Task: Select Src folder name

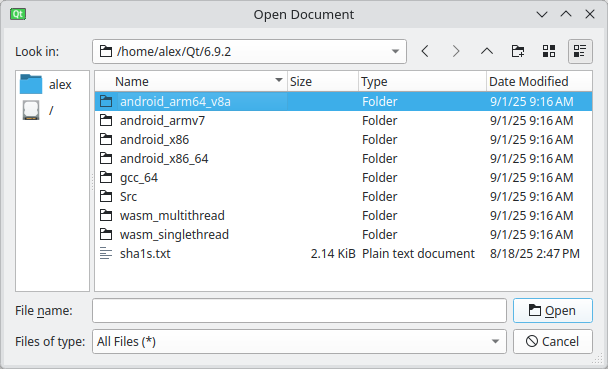Action: (x=128, y=197)
